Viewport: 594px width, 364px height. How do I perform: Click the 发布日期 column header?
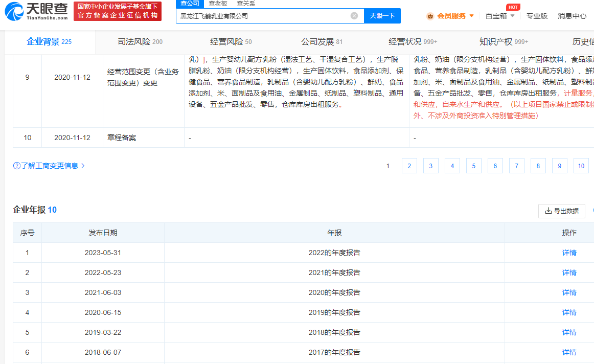point(103,233)
